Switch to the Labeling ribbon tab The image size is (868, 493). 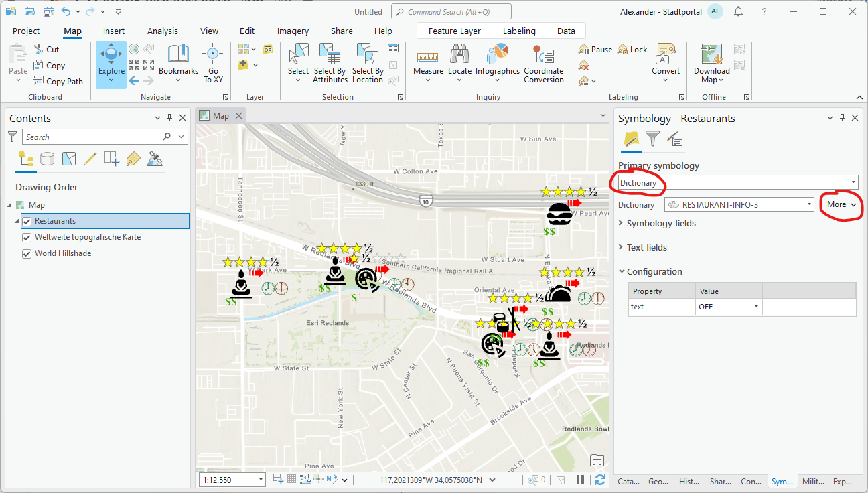(520, 30)
